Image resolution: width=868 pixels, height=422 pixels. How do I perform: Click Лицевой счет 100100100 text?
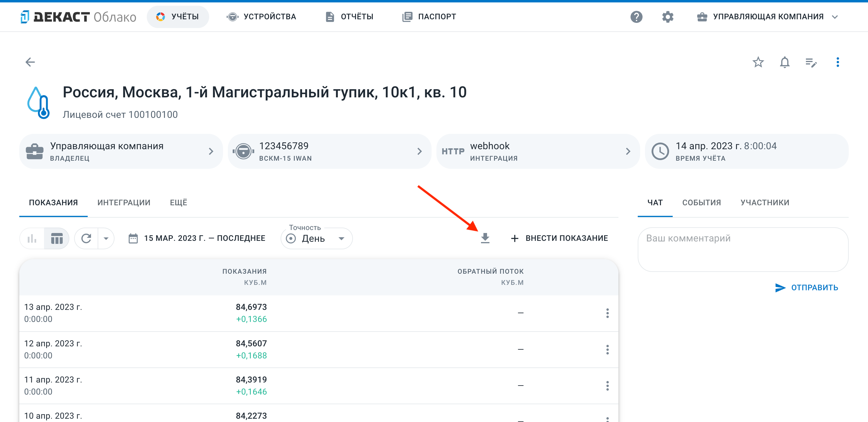click(x=120, y=115)
